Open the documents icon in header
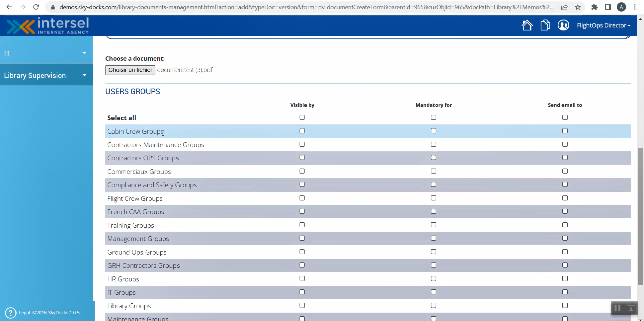Image resolution: width=644 pixels, height=321 pixels. coord(545,25)
